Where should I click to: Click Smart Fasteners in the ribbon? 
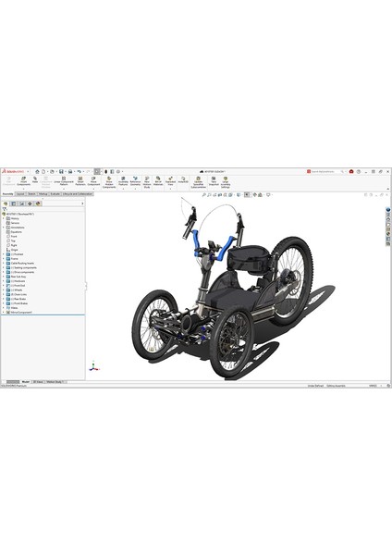(80, 181)
